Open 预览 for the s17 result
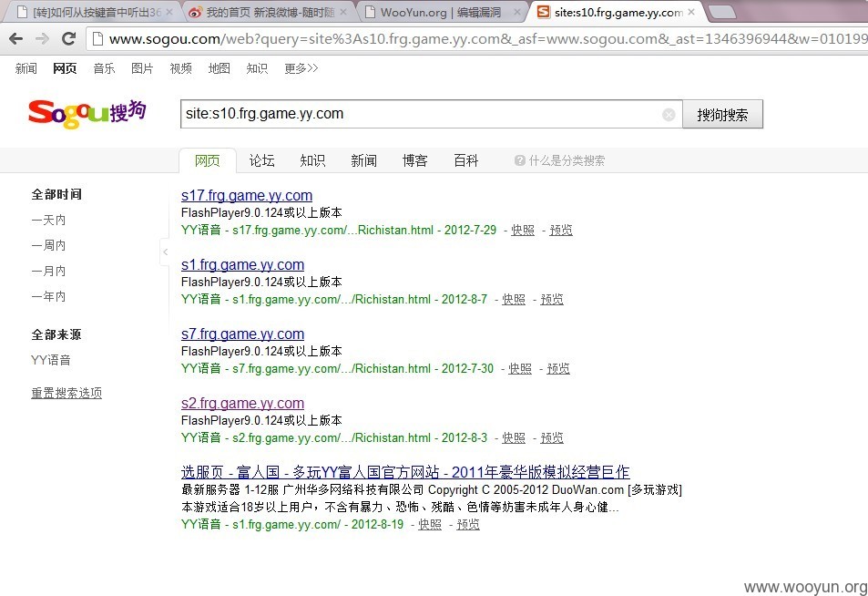868x596 pixels. click(x=561, y=230)
